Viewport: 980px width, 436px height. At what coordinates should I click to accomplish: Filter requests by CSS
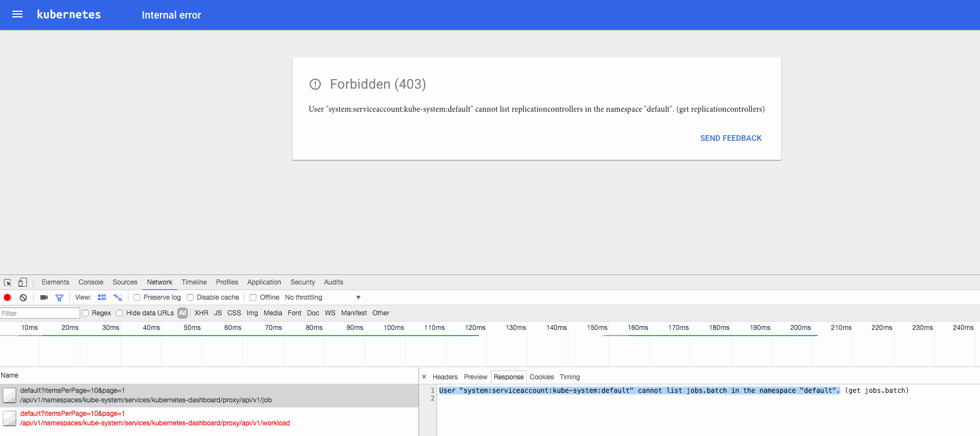[x=234, y=313]
